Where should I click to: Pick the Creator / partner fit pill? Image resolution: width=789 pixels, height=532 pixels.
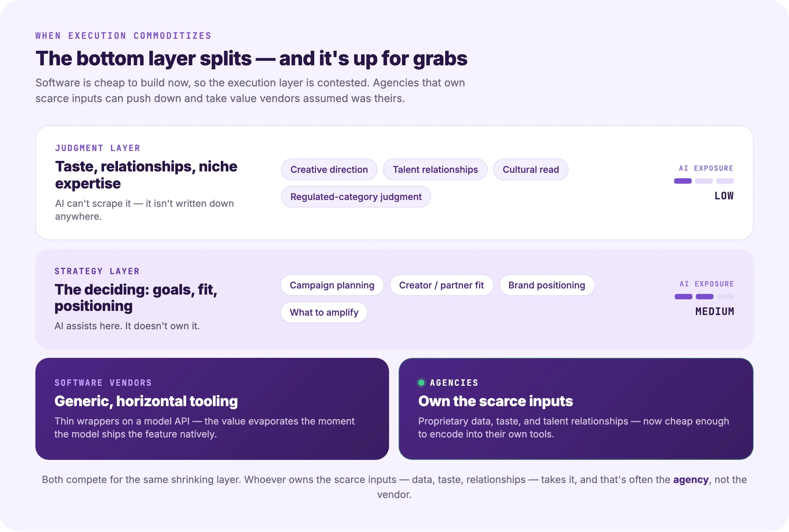click(x=441, y=285)
